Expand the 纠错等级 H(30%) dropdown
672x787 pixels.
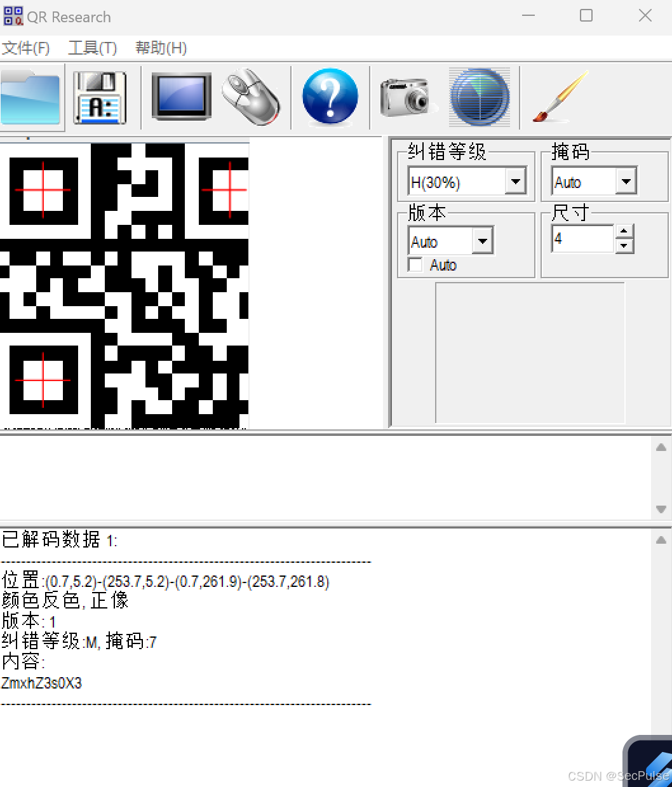516,182
